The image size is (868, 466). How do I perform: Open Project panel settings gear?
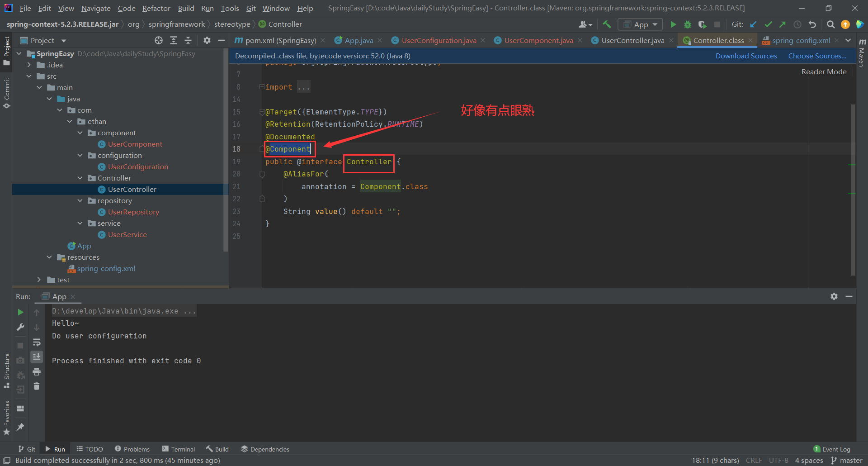pos(207,40)
